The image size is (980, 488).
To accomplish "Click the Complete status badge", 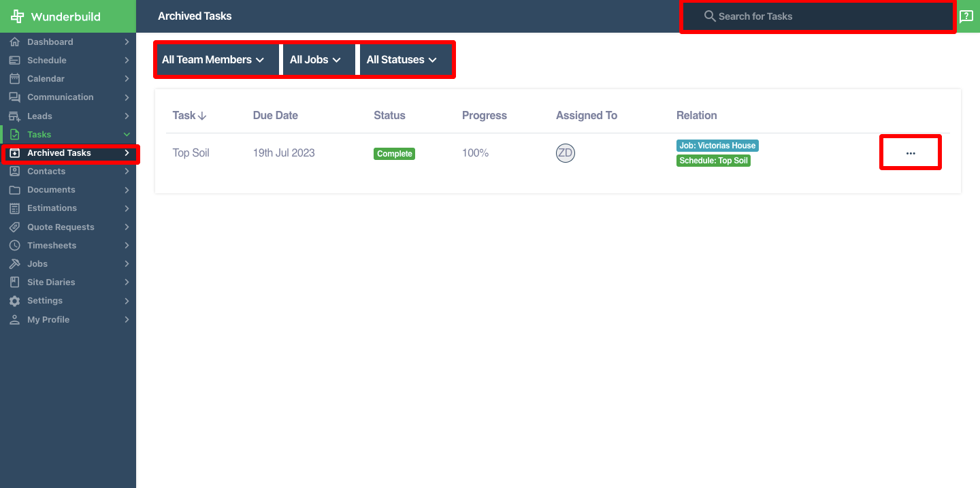I will click(394, 154).
